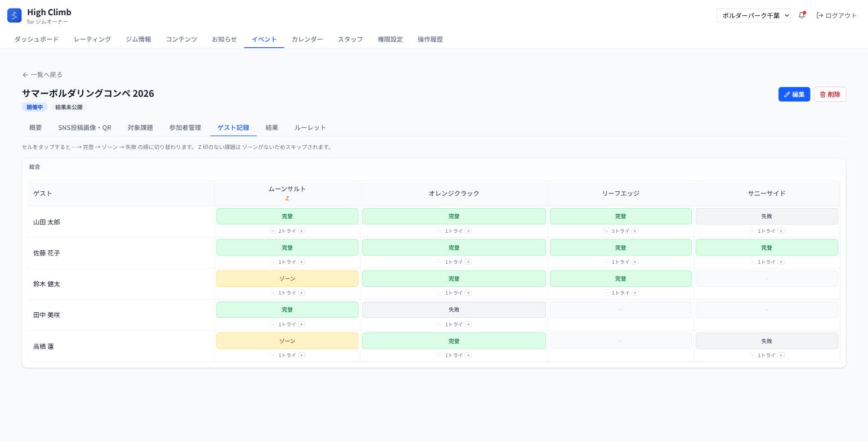Viewport: 868px width, 441px height.
Task: Decrease 山田 太郎's リーフエッジ tries
Action: click(606, 231)
